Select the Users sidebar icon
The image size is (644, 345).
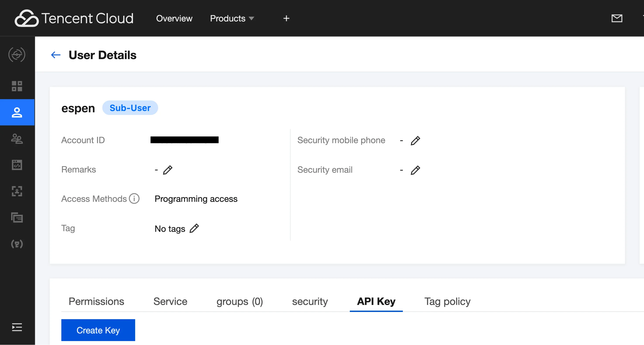click(17, 113)
